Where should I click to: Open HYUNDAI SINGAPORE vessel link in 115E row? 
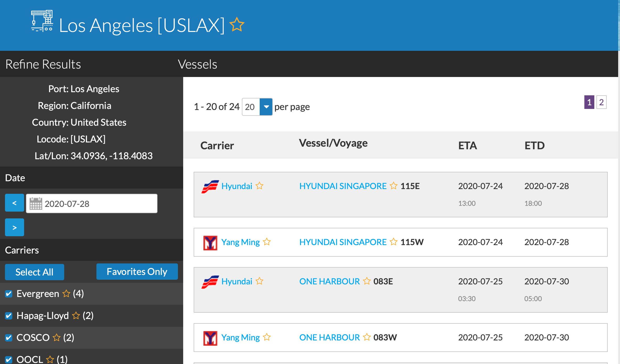[x=343, y=186]
